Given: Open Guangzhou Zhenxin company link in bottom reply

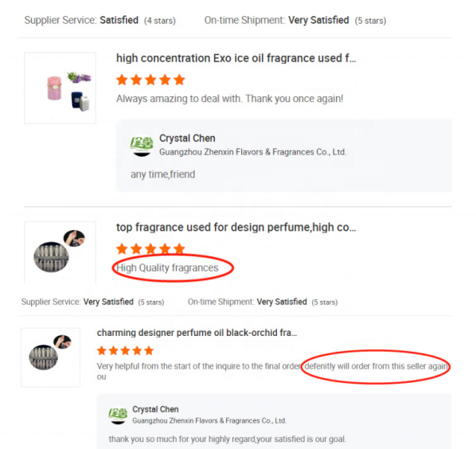Looking at the screenshot, I should [209, 421].
